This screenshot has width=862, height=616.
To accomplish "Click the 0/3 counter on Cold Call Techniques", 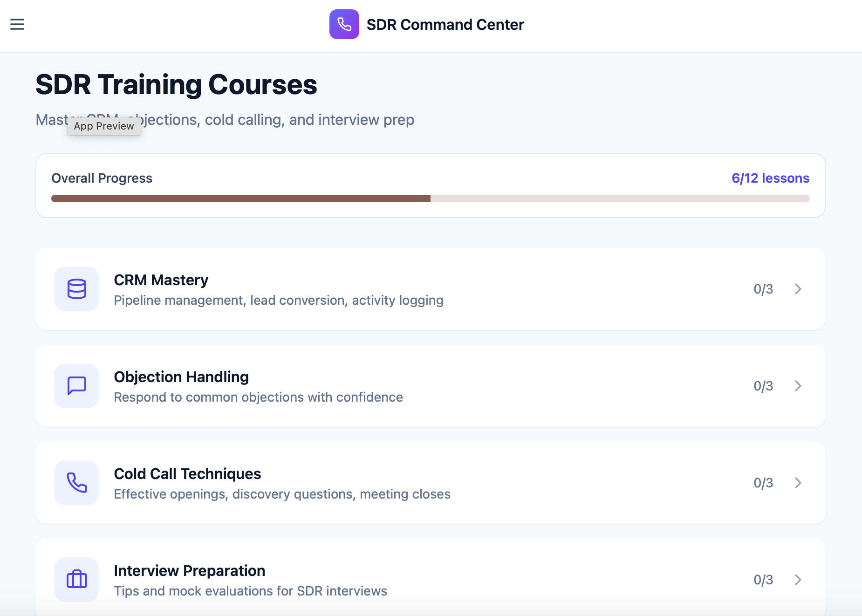I will coord(763,483).
